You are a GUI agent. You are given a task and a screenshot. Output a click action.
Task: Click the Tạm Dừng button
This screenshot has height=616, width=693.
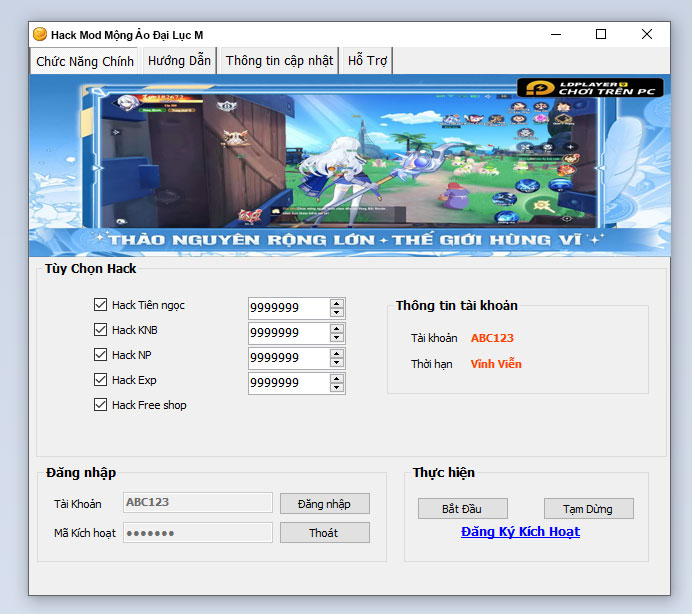pyautogui.click(x=588, y=509)
